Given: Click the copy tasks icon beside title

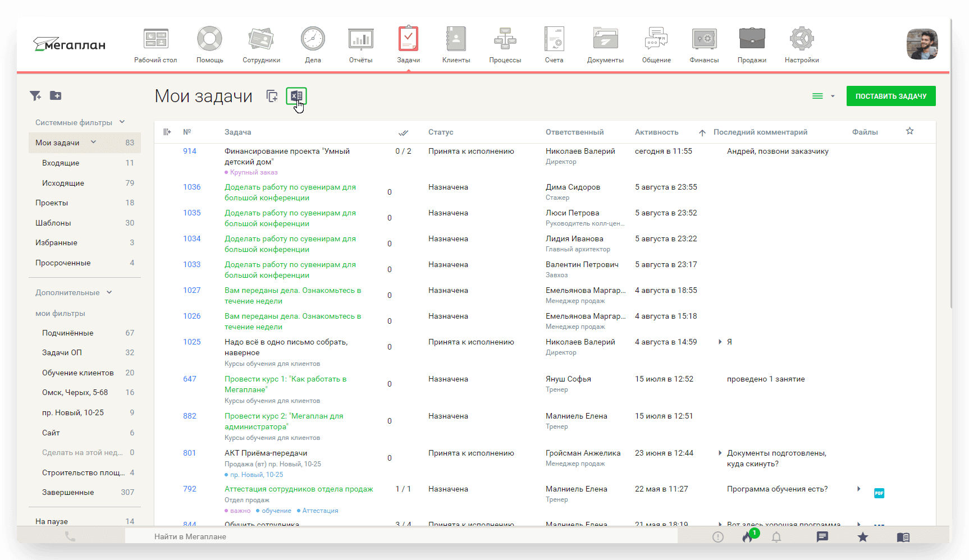Looking at the screenshot, I should click(272, 96).
